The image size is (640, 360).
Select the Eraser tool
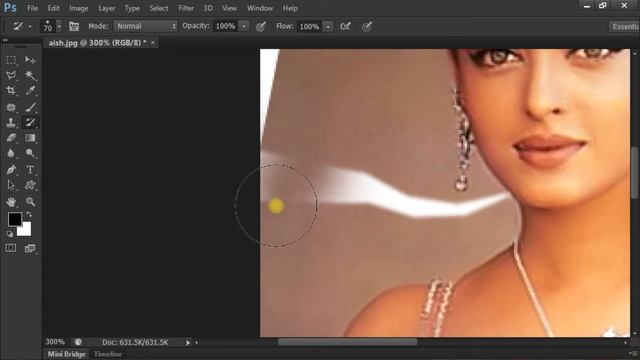coord(11,138)
